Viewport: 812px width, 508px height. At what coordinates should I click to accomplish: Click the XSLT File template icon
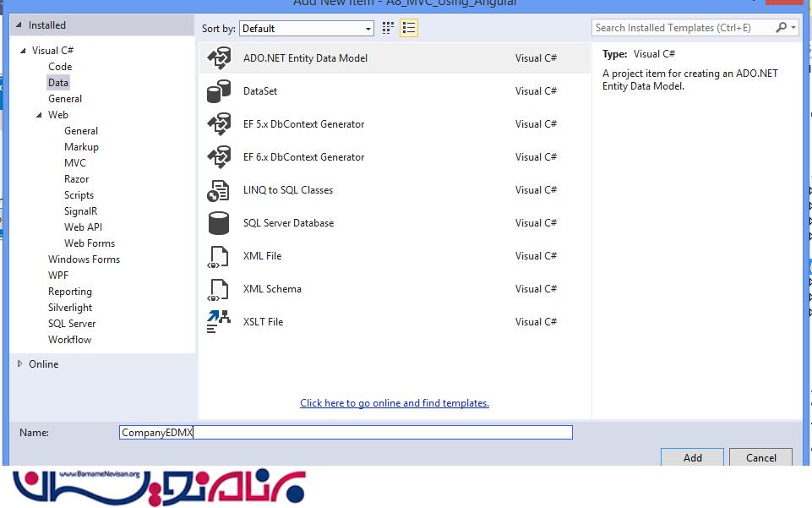[219, 321]
